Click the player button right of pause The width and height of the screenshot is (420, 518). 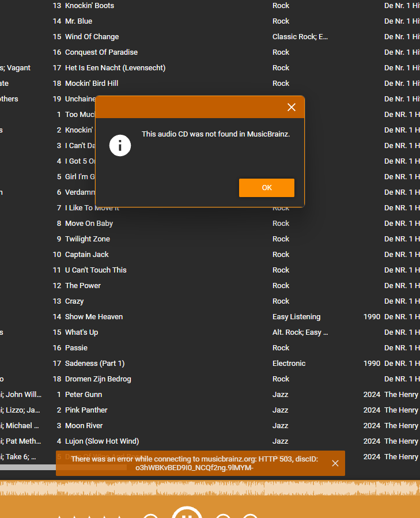(x=223, y=516)
